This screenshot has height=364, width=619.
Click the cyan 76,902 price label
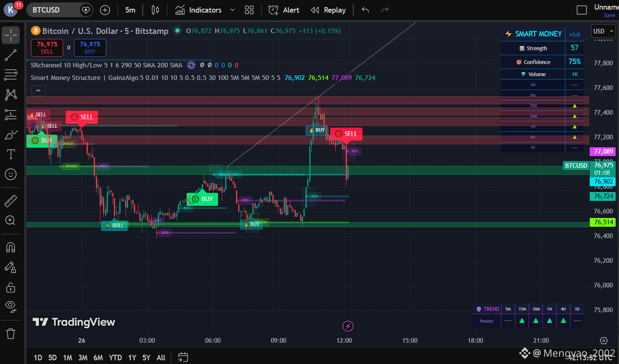coord(603,182)
